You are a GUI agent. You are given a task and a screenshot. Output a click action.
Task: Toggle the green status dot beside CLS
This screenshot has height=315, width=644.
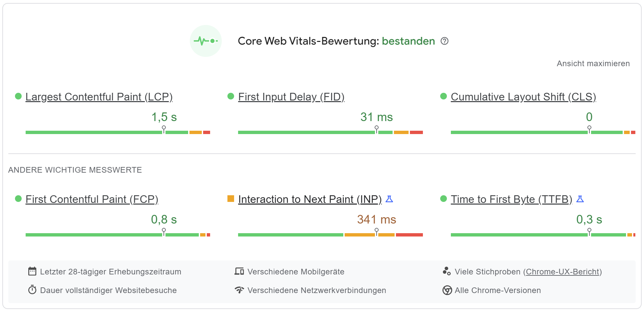(444, 96)
